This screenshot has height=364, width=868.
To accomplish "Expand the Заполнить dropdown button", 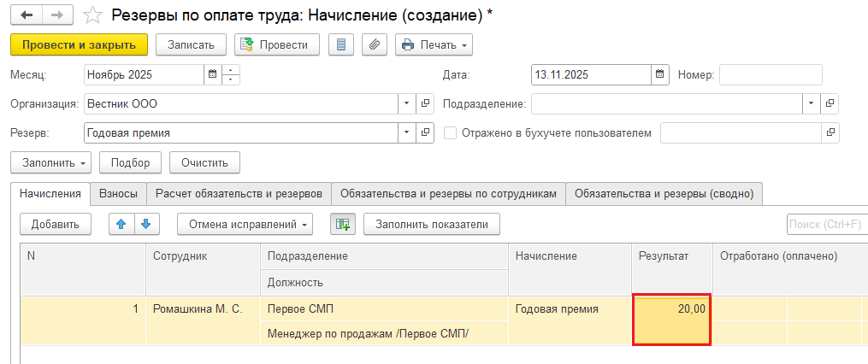I will click(50, 162).
